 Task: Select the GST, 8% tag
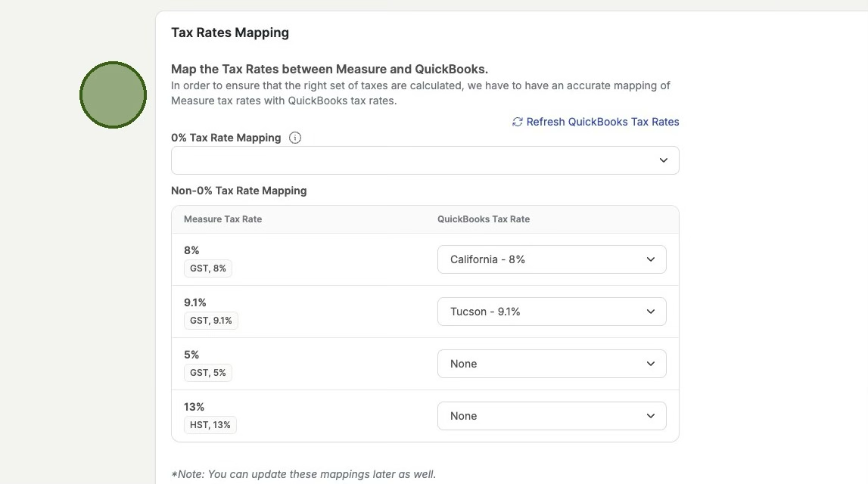208,268
